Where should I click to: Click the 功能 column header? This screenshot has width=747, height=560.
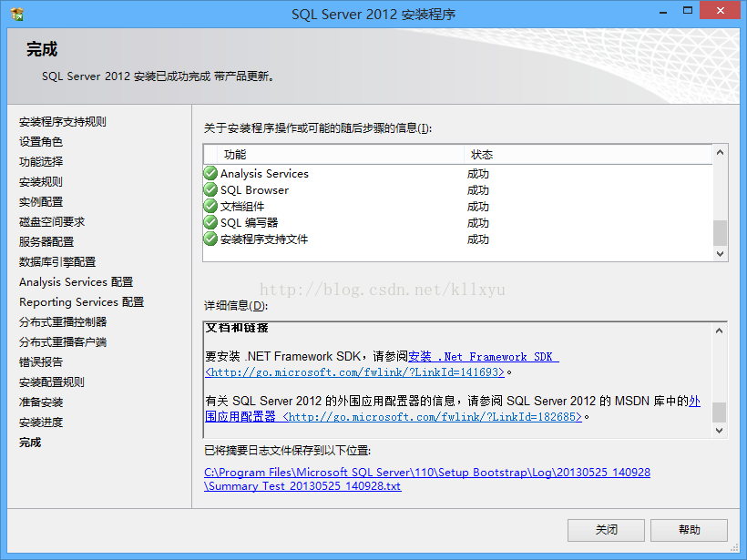click(x=341, y=155)
